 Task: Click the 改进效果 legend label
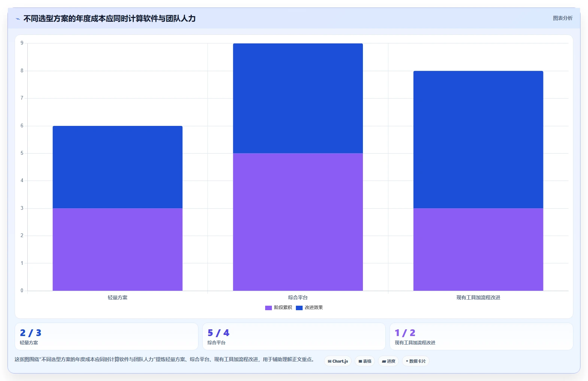point(313,308)
